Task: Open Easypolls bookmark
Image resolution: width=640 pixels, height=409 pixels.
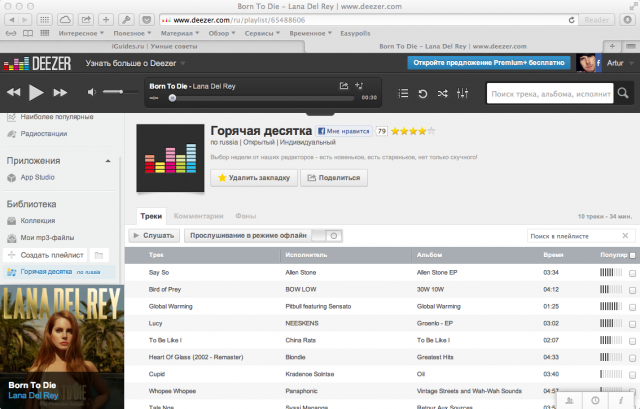Action: coord(355,33)
